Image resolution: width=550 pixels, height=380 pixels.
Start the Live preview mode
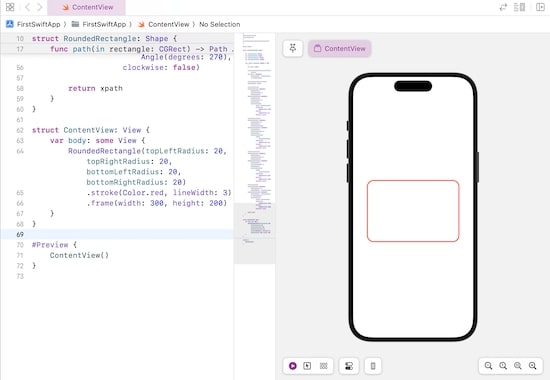point(293,366)
